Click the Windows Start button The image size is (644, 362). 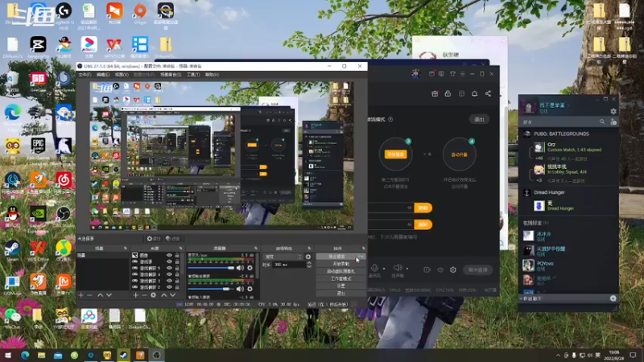[x=8, y=355]
